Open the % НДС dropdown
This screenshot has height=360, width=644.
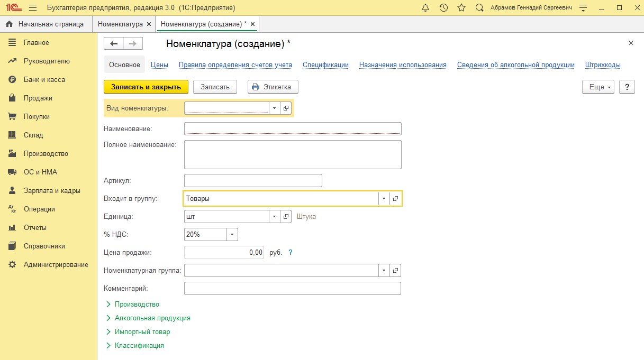(x=232, y=234)
